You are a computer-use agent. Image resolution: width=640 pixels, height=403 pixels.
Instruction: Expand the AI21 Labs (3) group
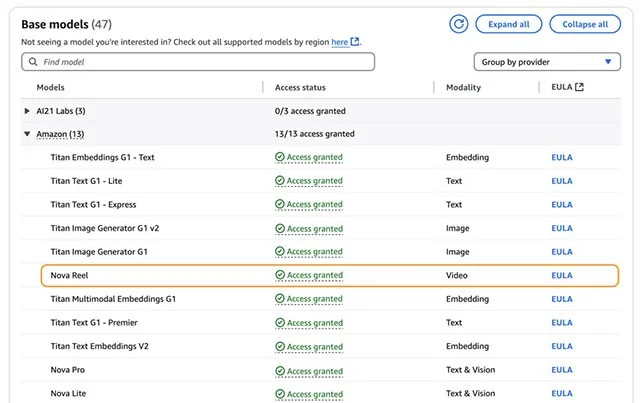click(x=27, y=111)
